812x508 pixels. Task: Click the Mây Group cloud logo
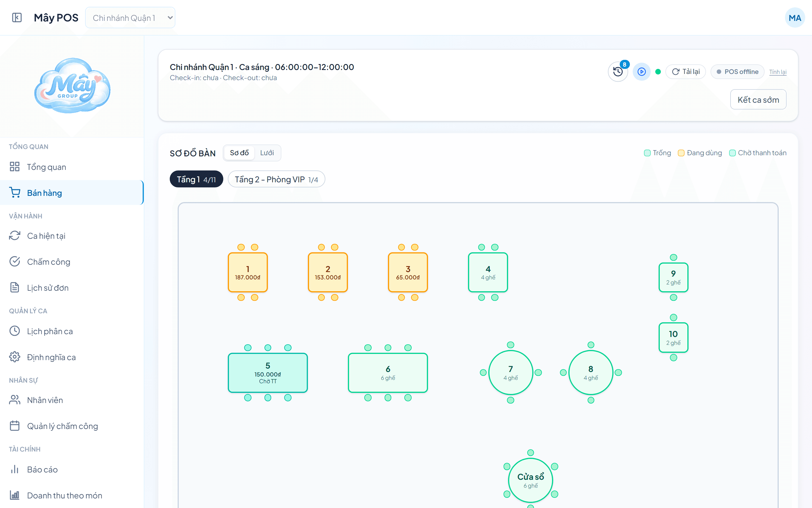click(x=72, y=85)
